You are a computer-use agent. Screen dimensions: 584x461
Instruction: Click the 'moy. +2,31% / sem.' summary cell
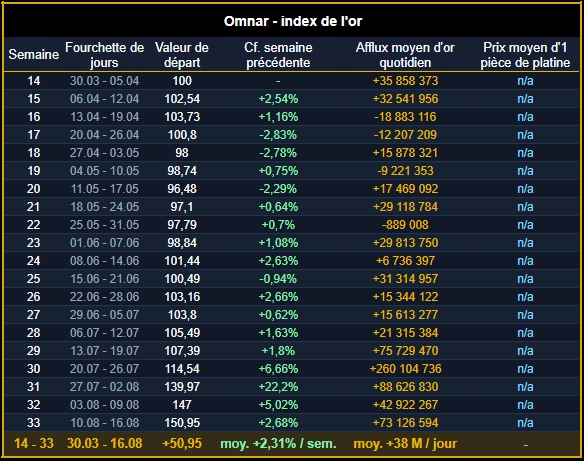[278, 443]
